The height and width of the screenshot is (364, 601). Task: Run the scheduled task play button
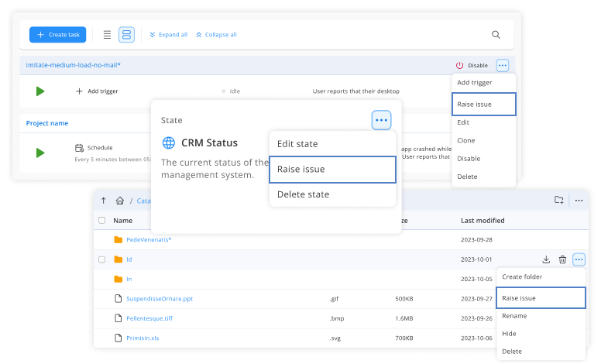[40, 153]
